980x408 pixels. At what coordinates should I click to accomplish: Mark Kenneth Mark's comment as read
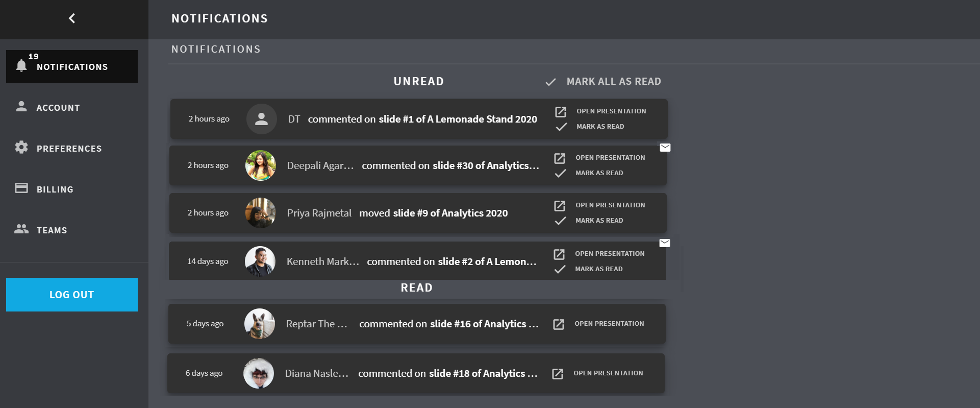click(x=599, y=269)
